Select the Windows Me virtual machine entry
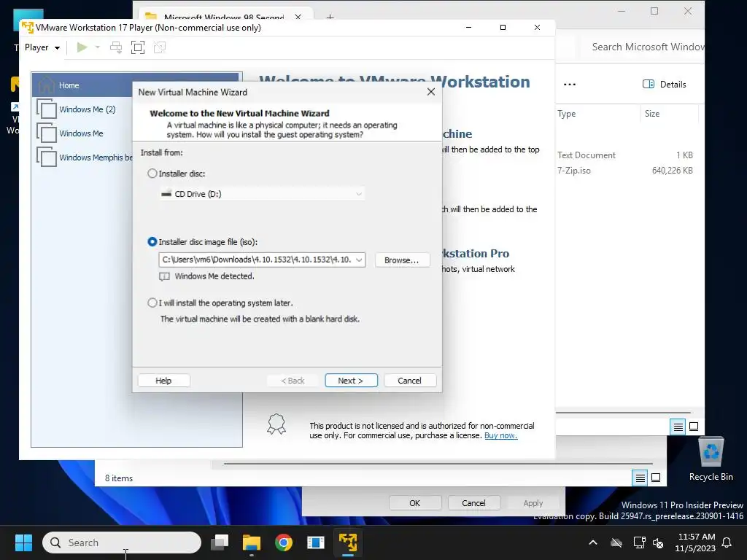Screen dimensions: 747x560 [81, 133]
